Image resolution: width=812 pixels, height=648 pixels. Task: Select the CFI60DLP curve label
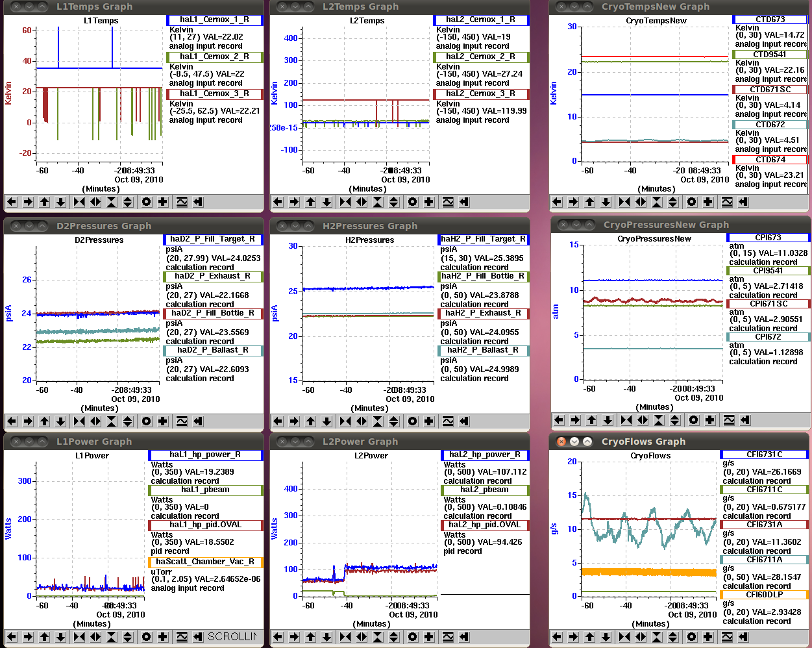tap(765, 595)
